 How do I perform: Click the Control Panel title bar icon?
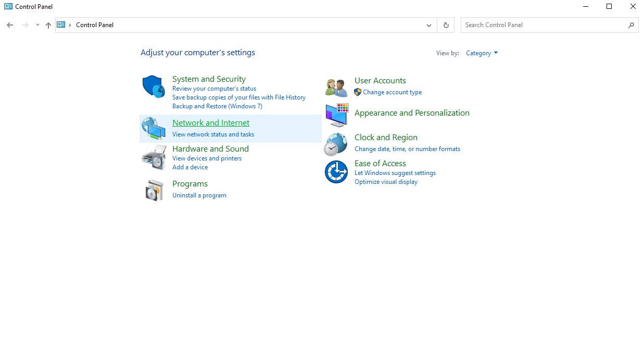(x=8, y=7)
